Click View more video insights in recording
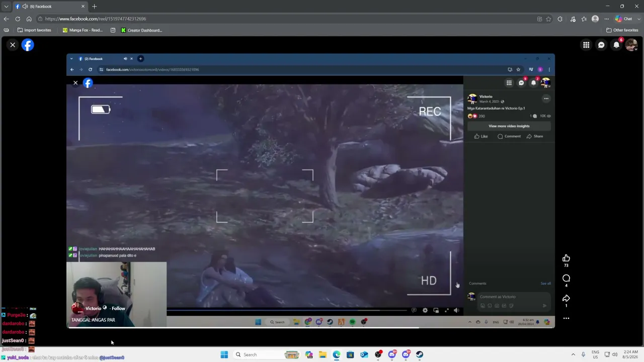Image resolution: width=644 pixels, height=362 pixels. [x=509, y=126]
